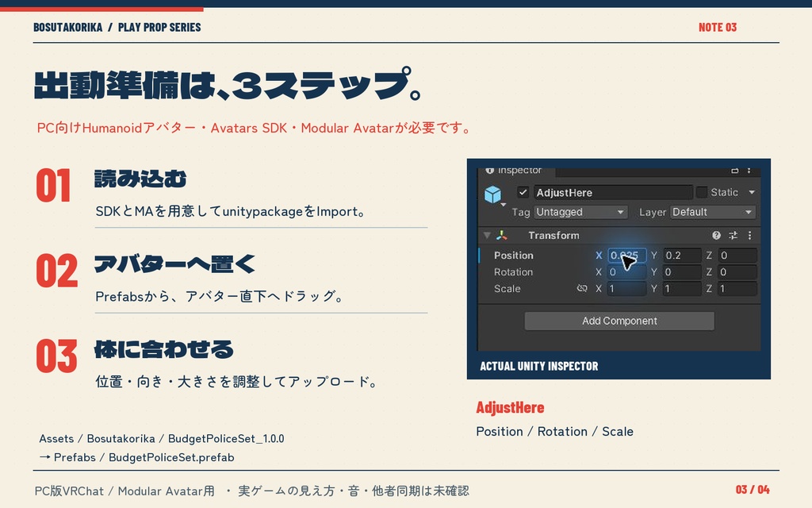Open the Layer dropdown showing Default
This screenshot has width=812, height=508.
tap(713, 212)
